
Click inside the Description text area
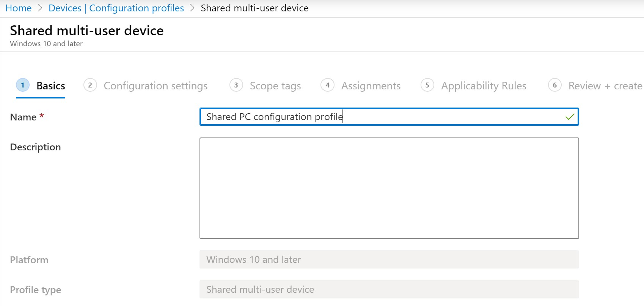pyautogui.click(x=389, y=188)
